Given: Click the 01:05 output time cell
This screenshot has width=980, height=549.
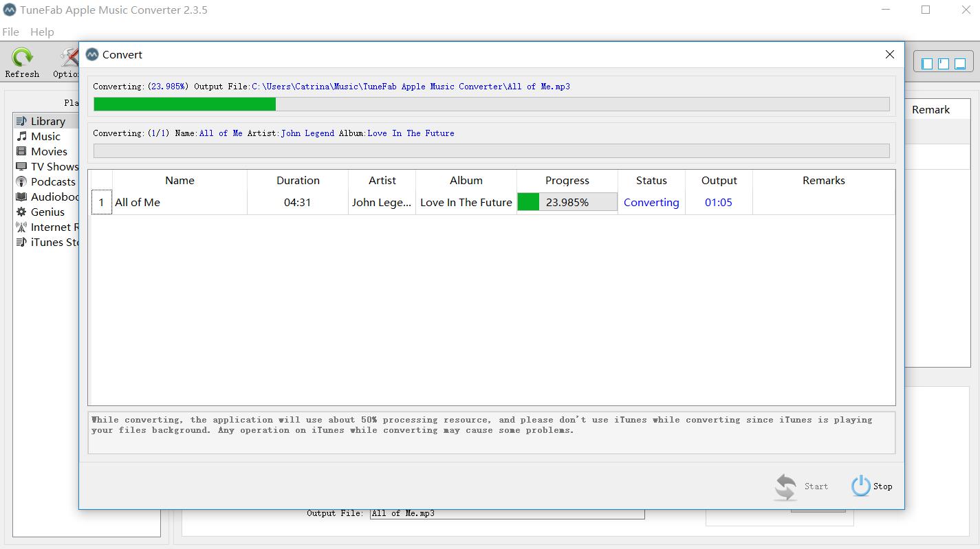Looking at the screenshot, I should coord(719,203).
